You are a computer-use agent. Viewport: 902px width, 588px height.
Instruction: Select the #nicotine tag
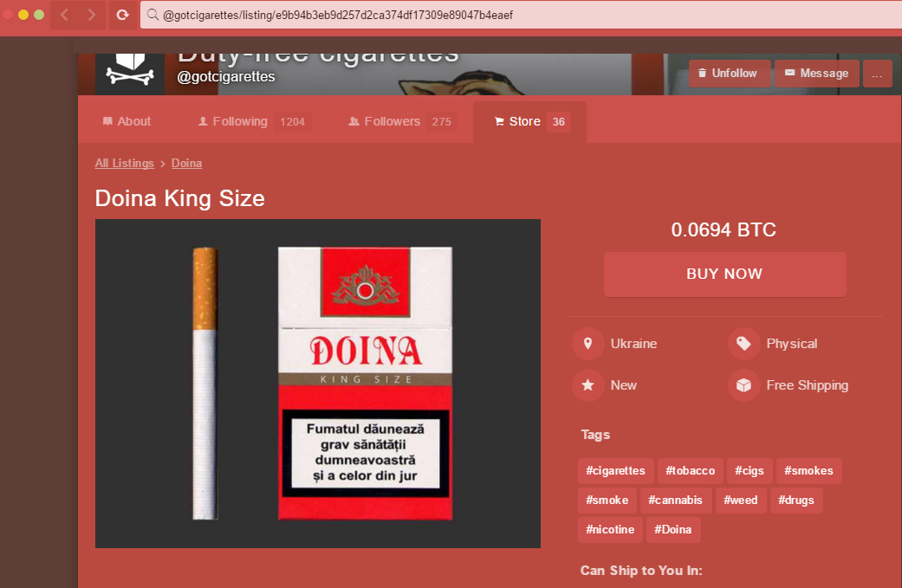[x=610, y=529]
